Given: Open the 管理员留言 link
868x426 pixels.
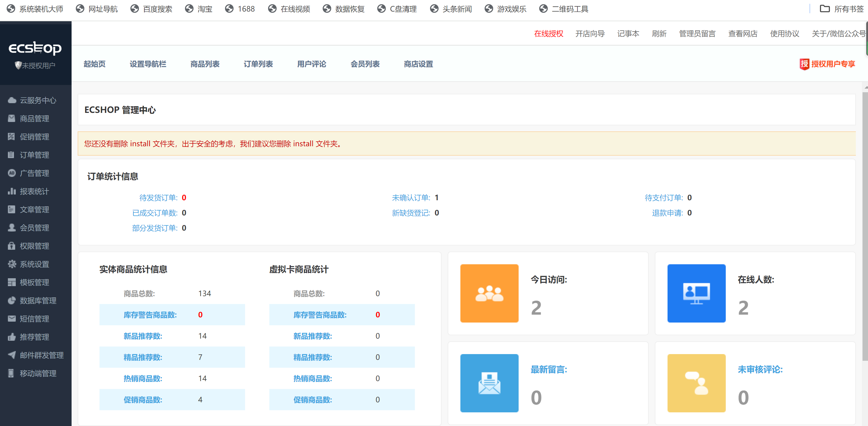Looking at the screenshot, I should tap(697, 34).
